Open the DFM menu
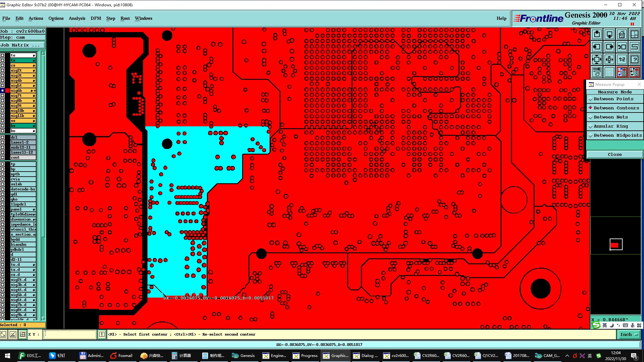This screenshot has height=362, width=644. [96, 18]
